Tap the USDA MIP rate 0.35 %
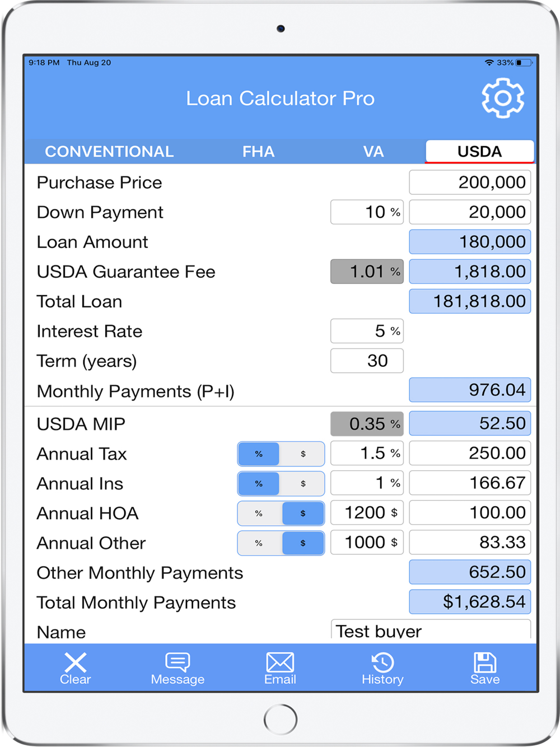560x747 pixels. [x=367, y=424]
